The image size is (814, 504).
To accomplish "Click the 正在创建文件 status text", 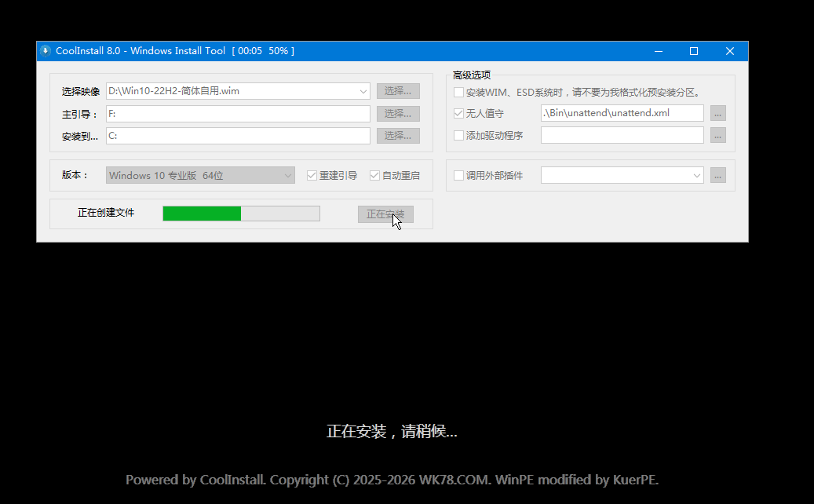I will pos(106,213).
